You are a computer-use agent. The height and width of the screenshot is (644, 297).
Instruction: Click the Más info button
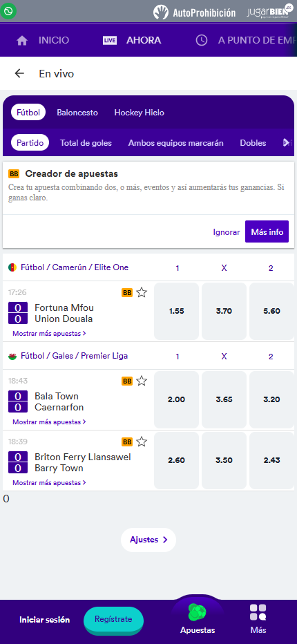click(267, 231)
